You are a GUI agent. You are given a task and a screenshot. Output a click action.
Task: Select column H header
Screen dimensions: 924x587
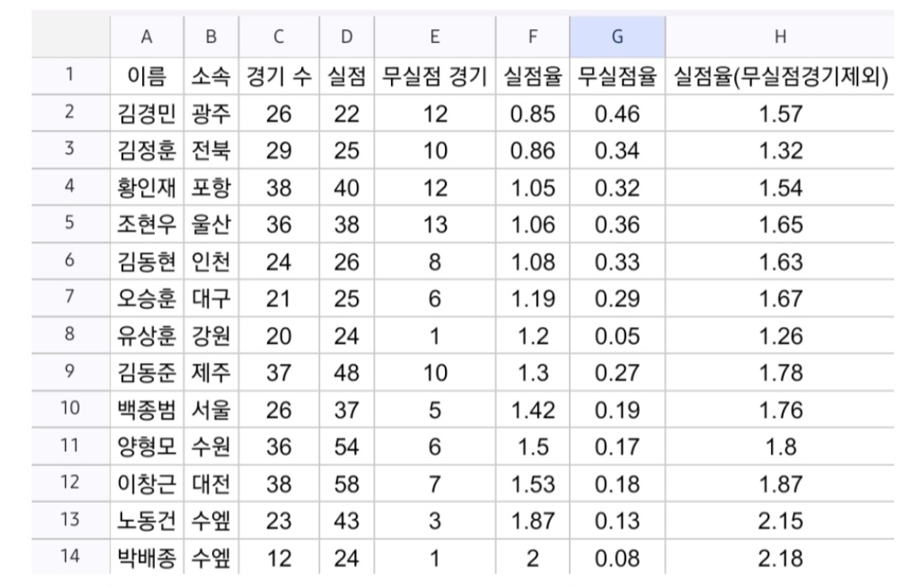[x=779, y=37]
